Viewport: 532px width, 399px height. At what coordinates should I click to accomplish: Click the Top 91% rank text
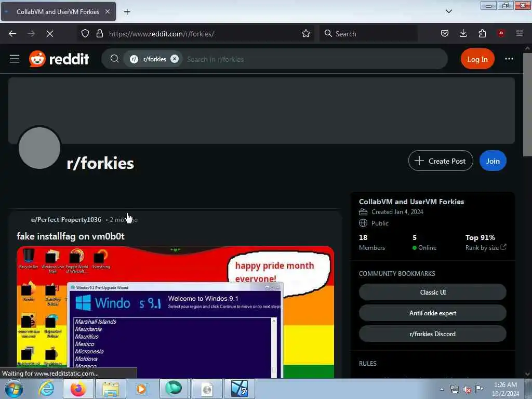click(480, 237)
